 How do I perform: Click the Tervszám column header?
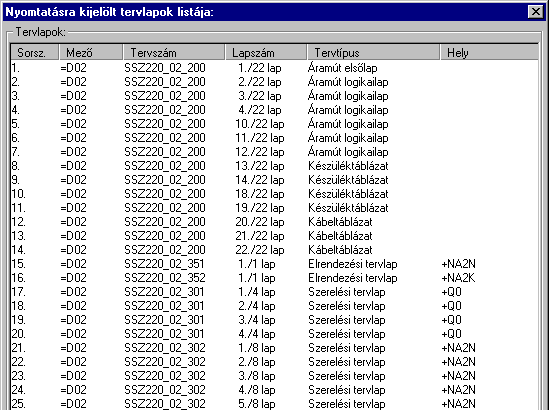(174, 53)
